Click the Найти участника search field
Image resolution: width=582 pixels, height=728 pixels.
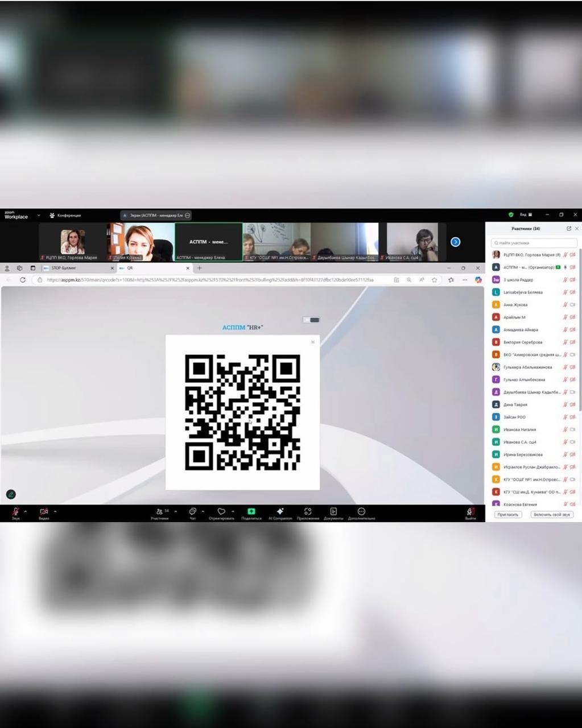point(533,243)
